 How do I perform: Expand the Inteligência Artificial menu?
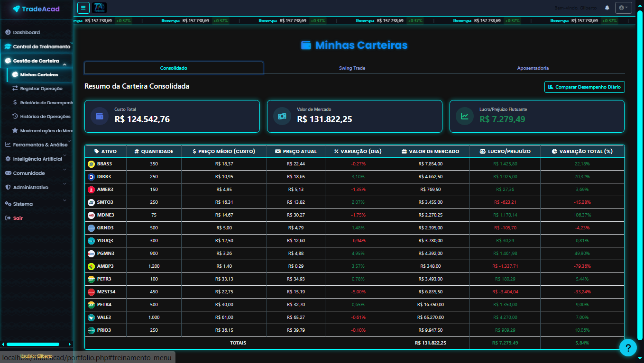tap(37, 159)
